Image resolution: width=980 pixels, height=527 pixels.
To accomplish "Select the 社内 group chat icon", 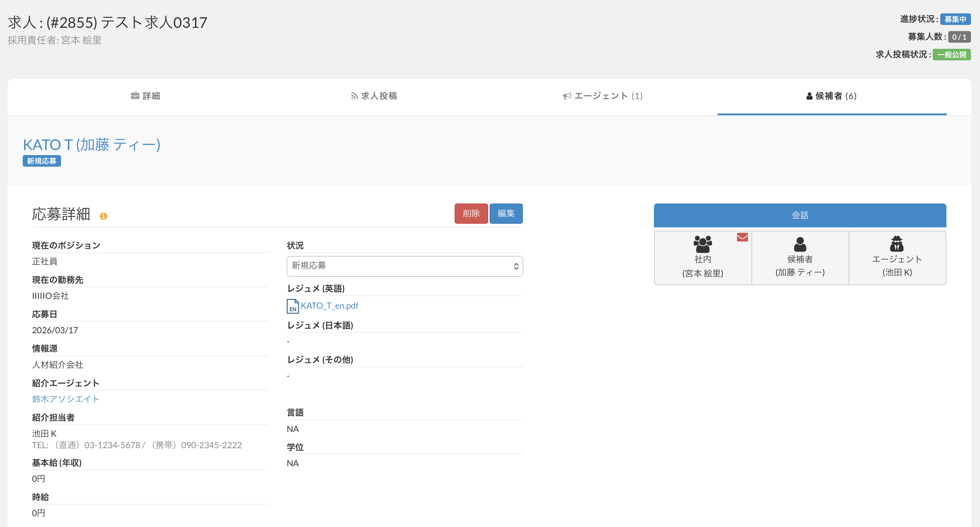I will click(x=702, y=244).
